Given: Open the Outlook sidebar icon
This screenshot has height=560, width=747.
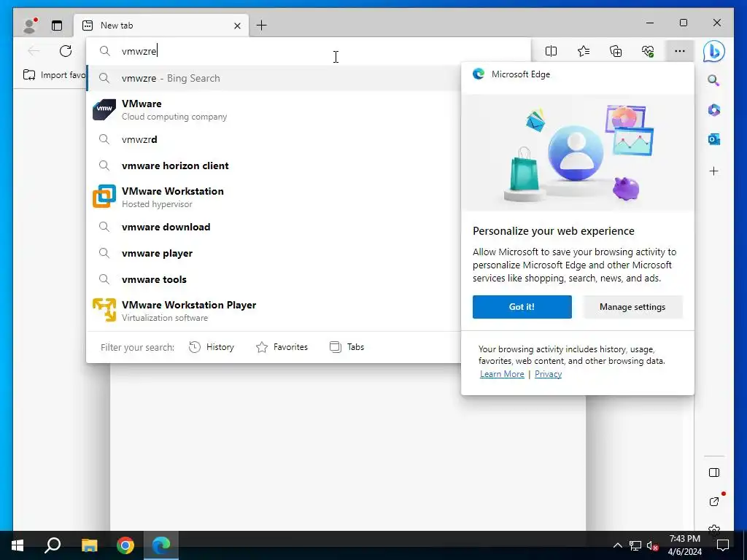Looking at the screenshot, I should coord(713,139).
